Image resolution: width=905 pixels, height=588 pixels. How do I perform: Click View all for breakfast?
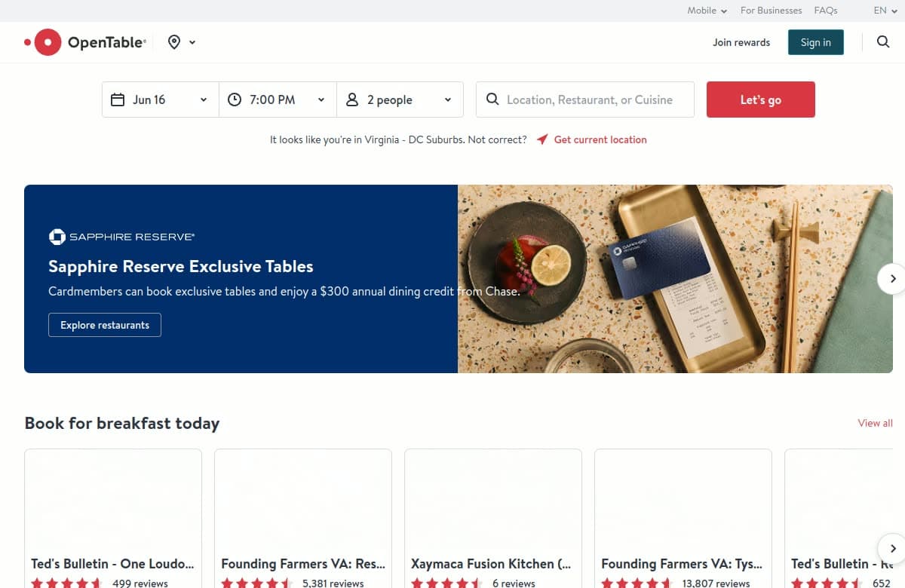[x=875, y=423]
